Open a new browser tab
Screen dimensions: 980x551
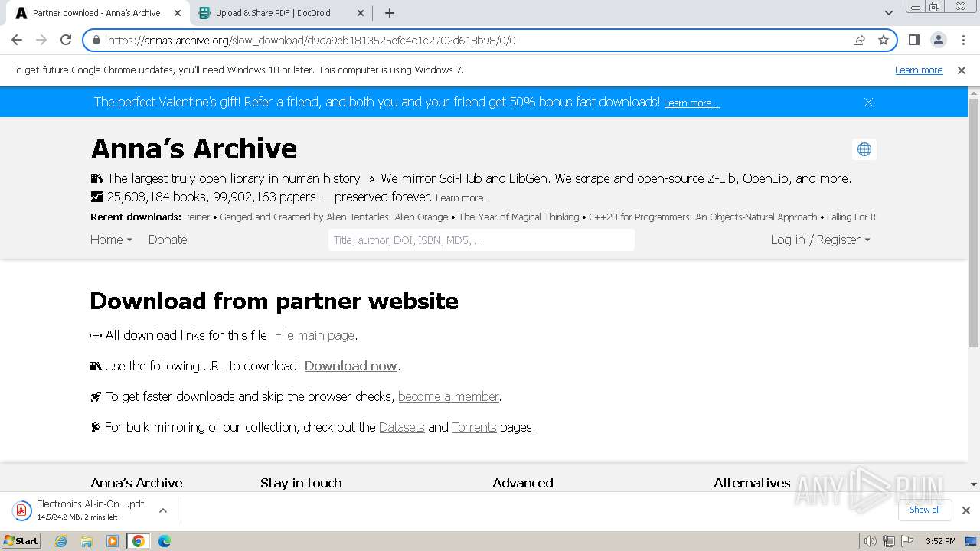[x=390, y=13]
